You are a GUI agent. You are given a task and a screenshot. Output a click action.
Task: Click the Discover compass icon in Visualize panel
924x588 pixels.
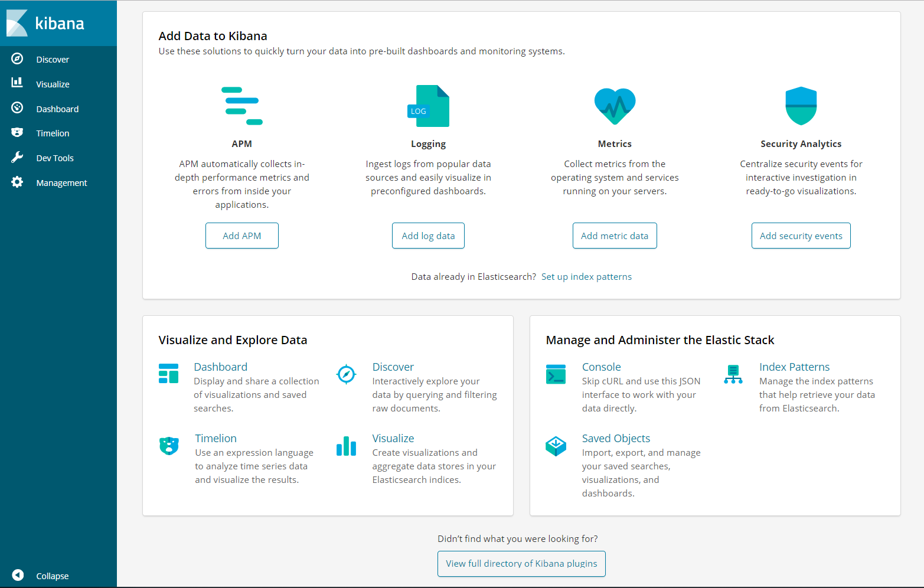pos(346,374)
